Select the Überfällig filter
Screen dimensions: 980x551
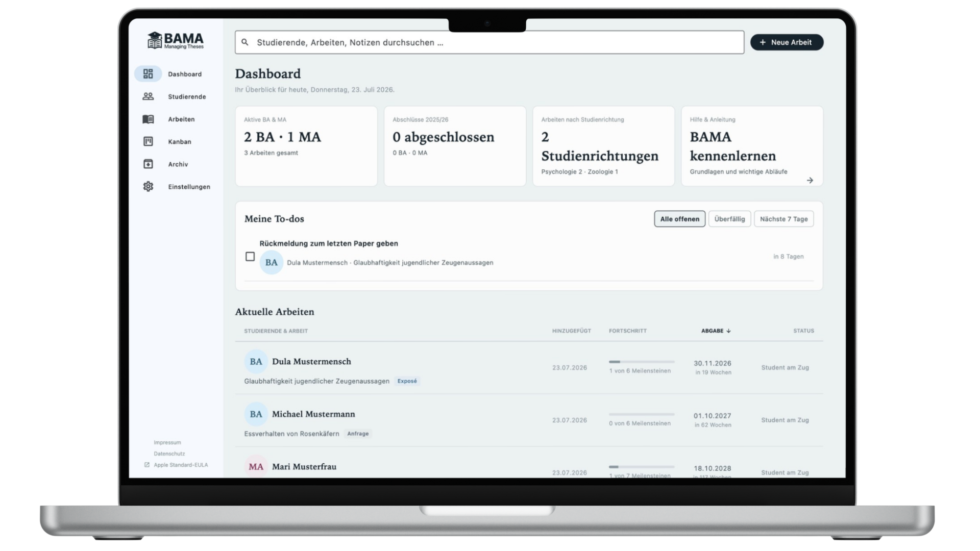tap(729, 219)
